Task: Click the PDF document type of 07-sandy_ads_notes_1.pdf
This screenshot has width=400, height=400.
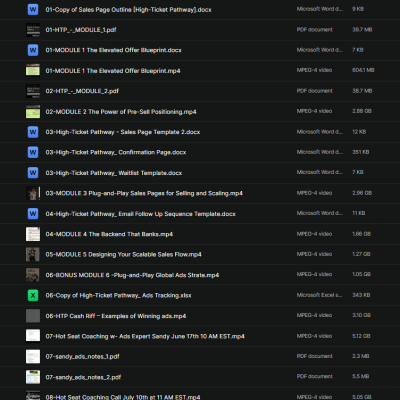Action: [x=315, y=356]
